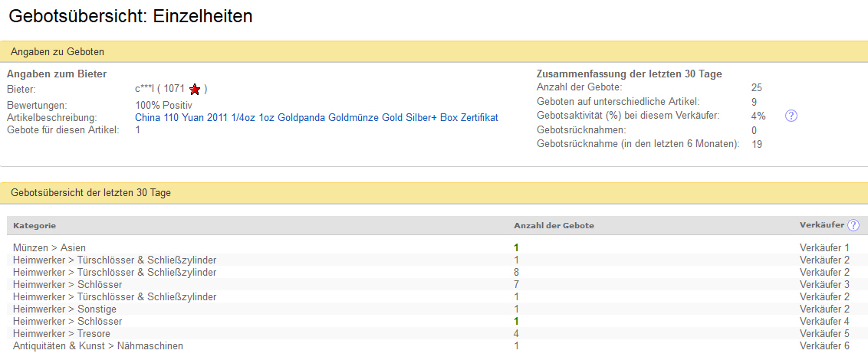Screen dimensions: 868x360
Task: Click the Anzahl der Gebote column header
Action: pos(554,226)
